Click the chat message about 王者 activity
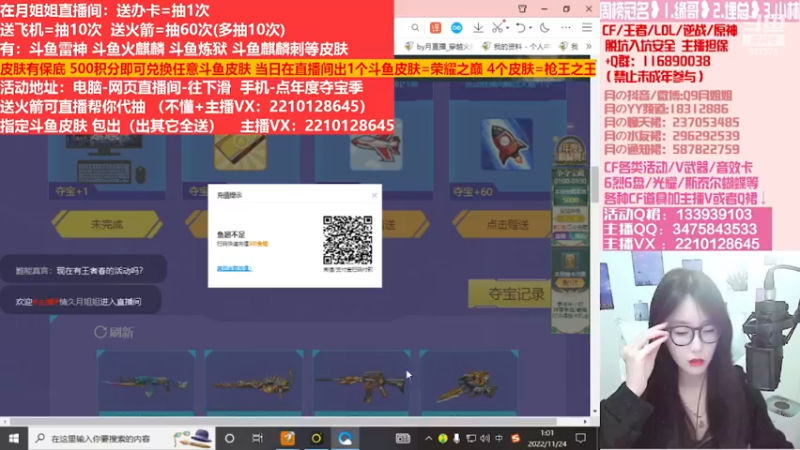The height and width of the screenshot is (450, 800). pos(83,270)
